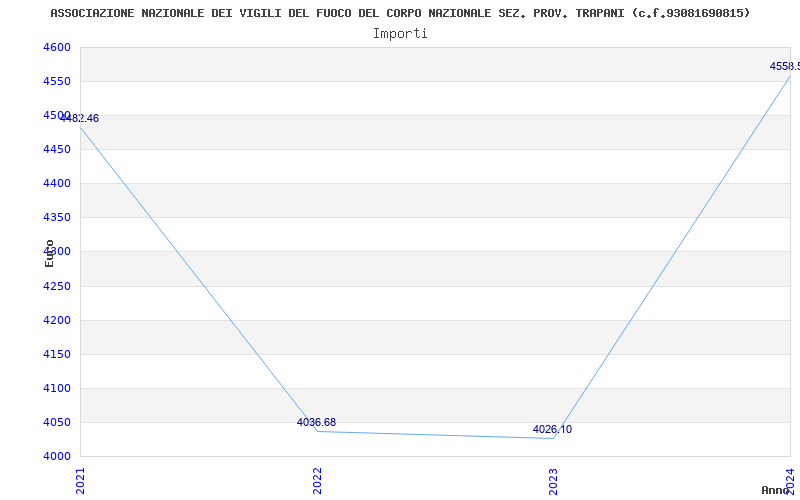This screenshot has width=800, height=500.
Task: Click the 4450 y-axis tick
Action: pos(57,149)
